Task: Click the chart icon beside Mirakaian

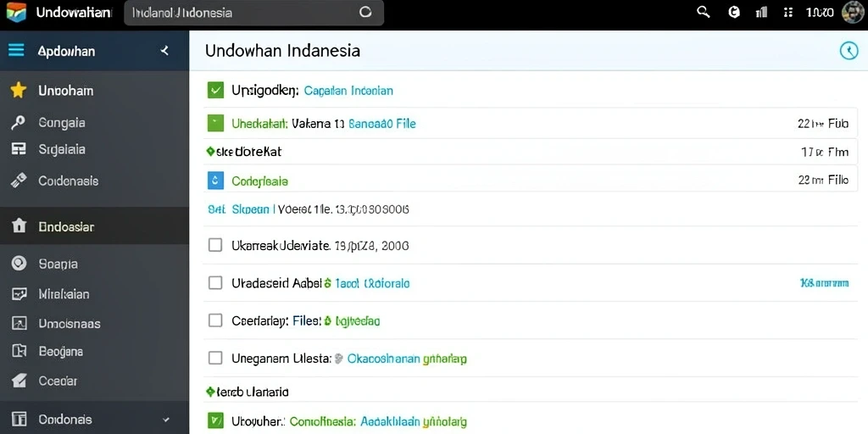Action: click(19, 294)
